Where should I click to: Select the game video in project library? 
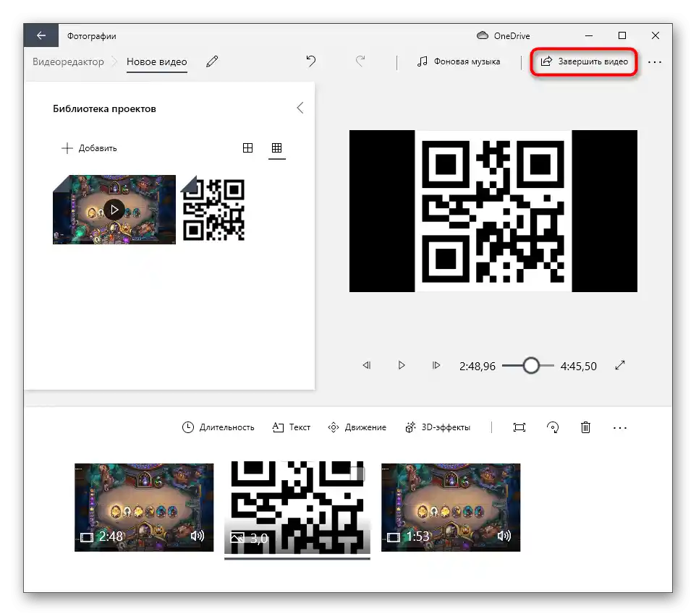[114, 210]
